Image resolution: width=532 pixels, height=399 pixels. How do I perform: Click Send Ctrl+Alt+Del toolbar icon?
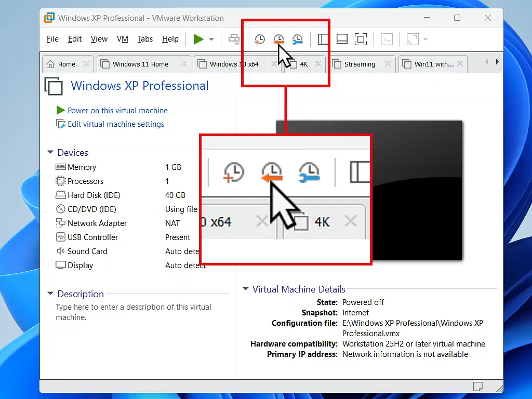pyautogui.click(x=234, y=39)
